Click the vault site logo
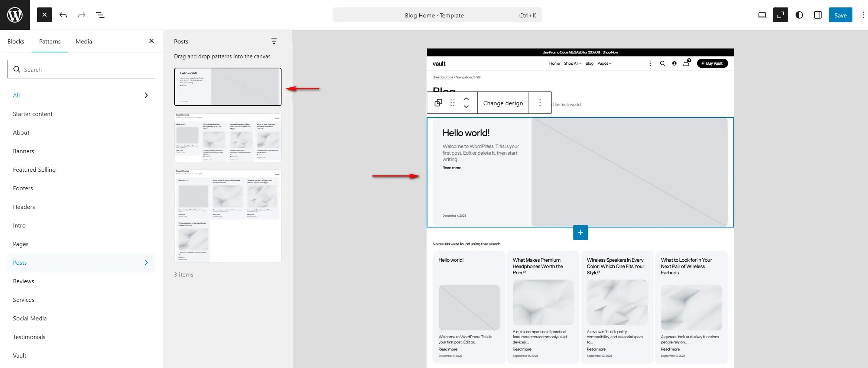868x368 pixels. coord(439,64)
